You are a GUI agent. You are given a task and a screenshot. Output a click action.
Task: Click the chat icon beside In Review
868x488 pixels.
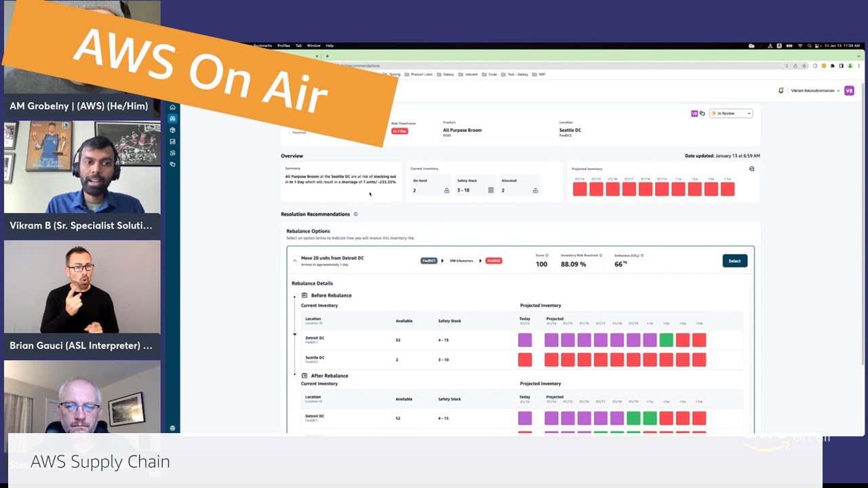tap(703, 114)
